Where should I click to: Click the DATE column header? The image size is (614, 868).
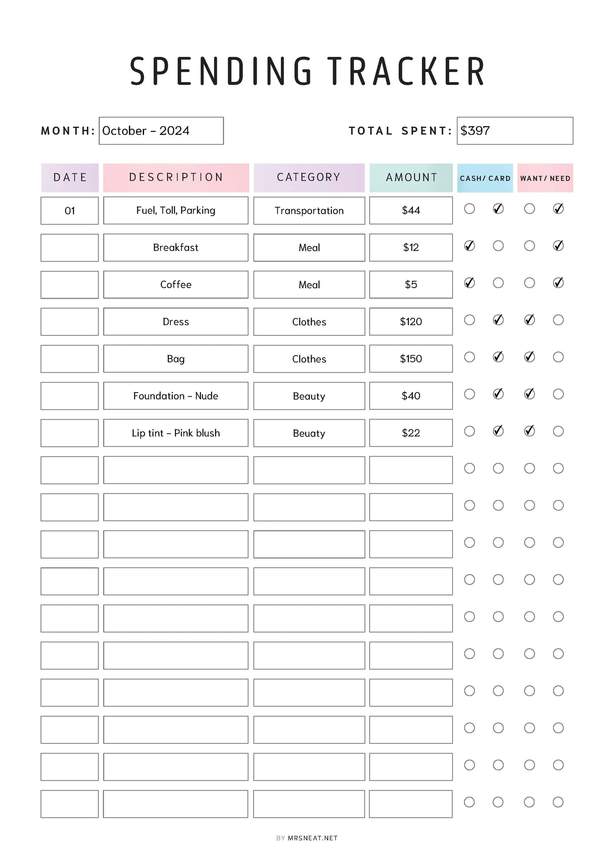[70, 178]
